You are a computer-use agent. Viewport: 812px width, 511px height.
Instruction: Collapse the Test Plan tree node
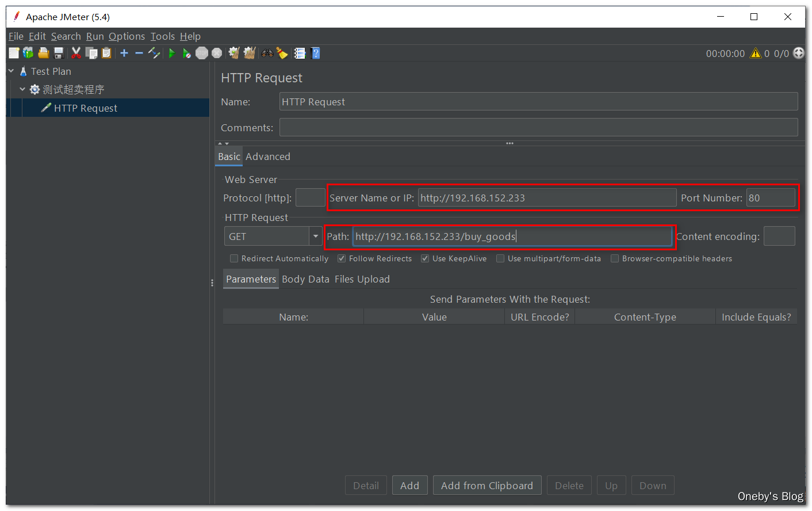11,71
